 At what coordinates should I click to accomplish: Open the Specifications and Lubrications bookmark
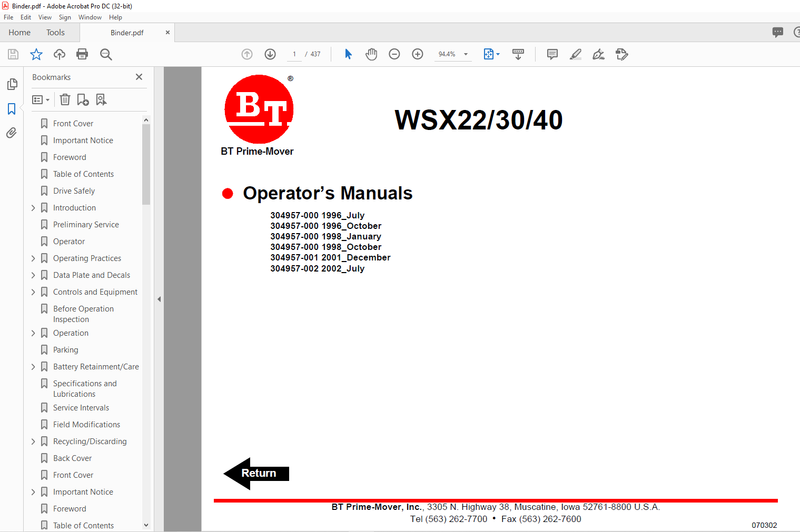coord(85,389)
